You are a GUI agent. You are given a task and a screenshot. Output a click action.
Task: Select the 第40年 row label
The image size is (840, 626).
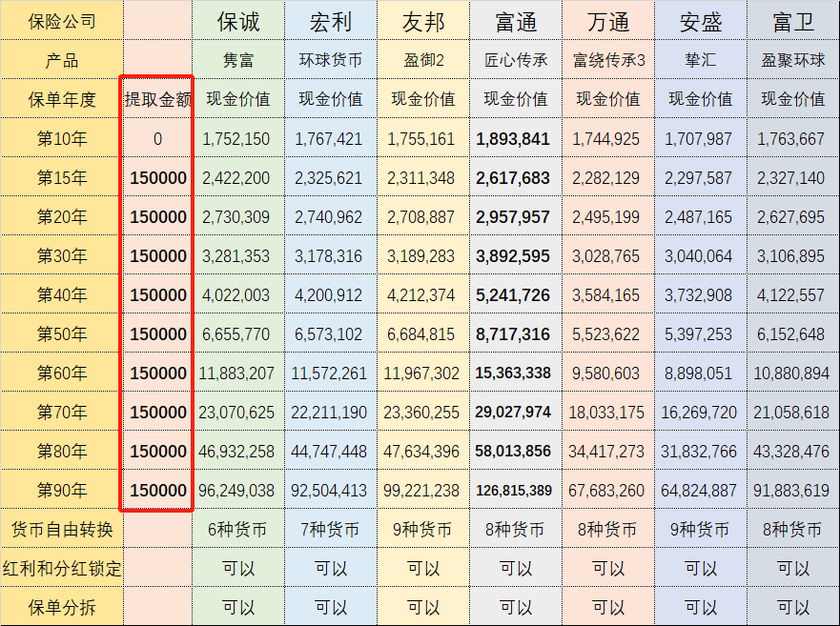tap(62, 294)
